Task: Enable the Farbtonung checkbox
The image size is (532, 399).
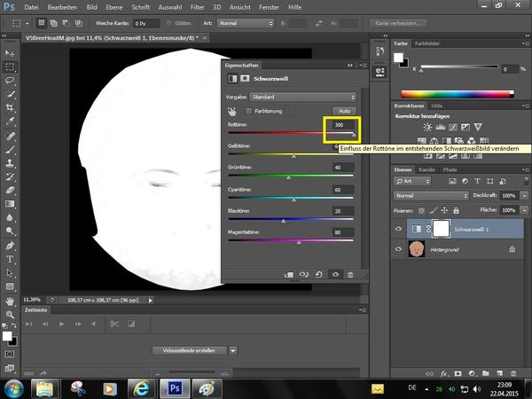Action: (x=247, y=111)
